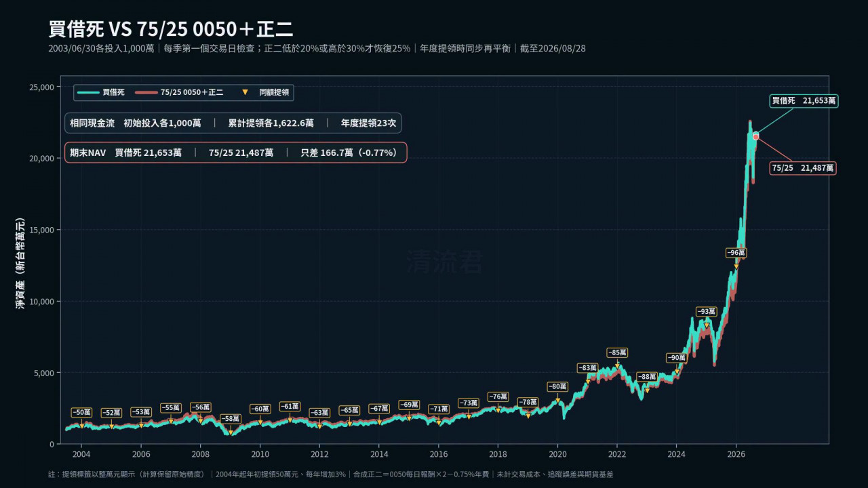Select footnote 未計交易成本、追蹤誤差與期貨基差
The width and height of the screenshot is (868, 488).
[x=555, y=474]
